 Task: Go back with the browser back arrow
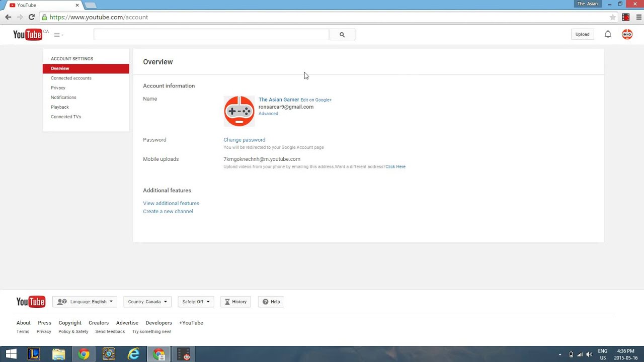point(8,17)
